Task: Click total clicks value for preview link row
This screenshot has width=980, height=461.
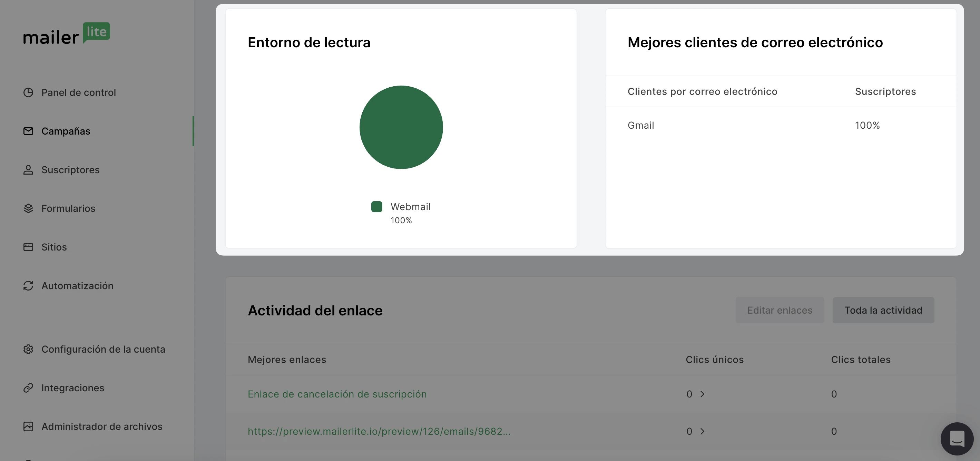Action: tap(834, 431)
